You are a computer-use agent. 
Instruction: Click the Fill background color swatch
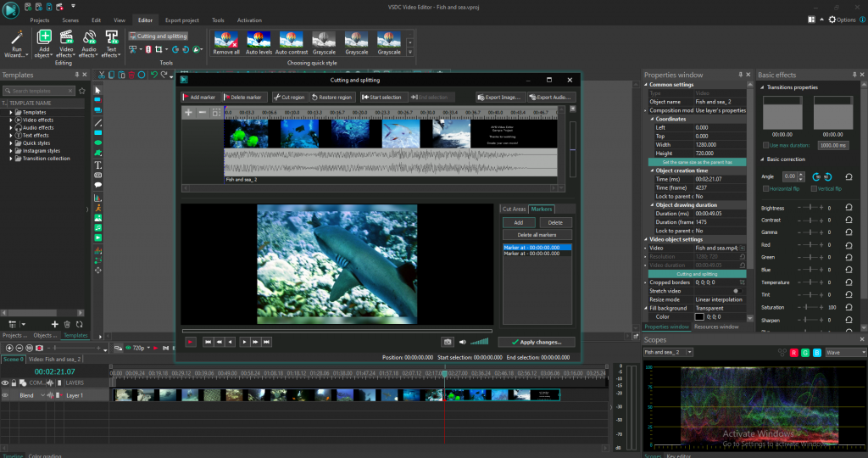699,316
